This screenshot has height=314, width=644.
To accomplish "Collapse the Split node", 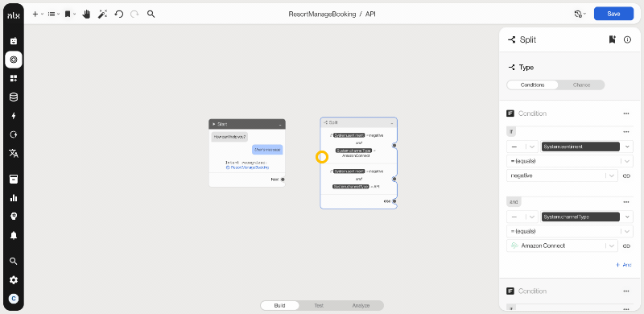I will [392, 122].
